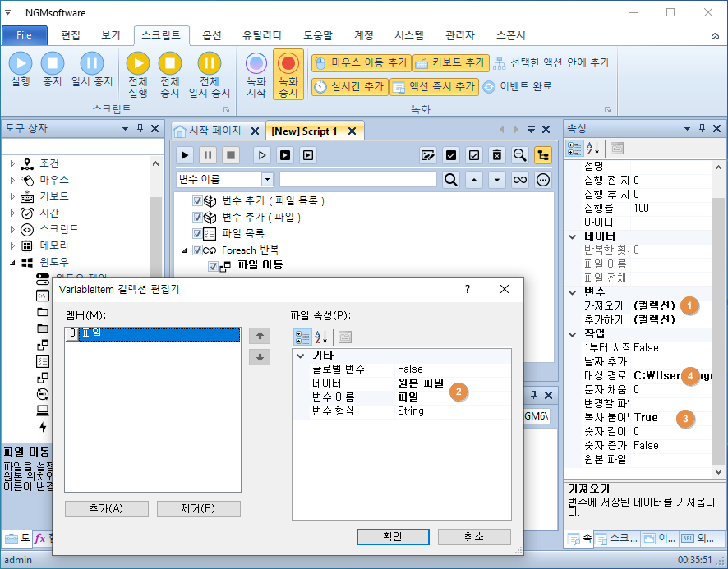
Task: Click the ellipsis circle icon in search bar
Action: (543, 180)
